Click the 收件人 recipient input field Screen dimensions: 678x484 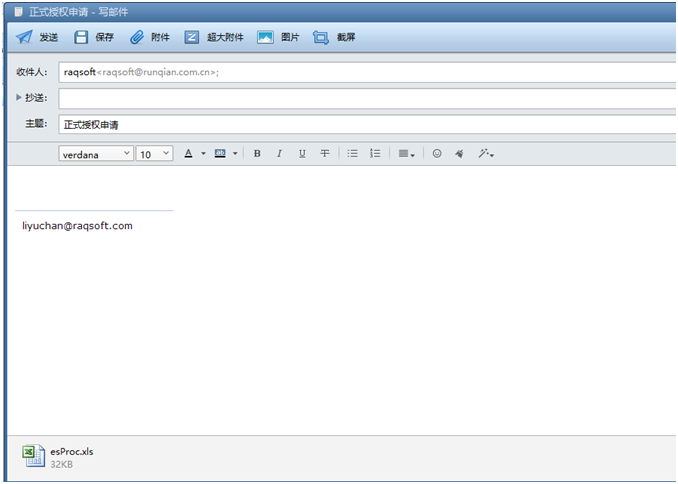click(x=367, y=72)
